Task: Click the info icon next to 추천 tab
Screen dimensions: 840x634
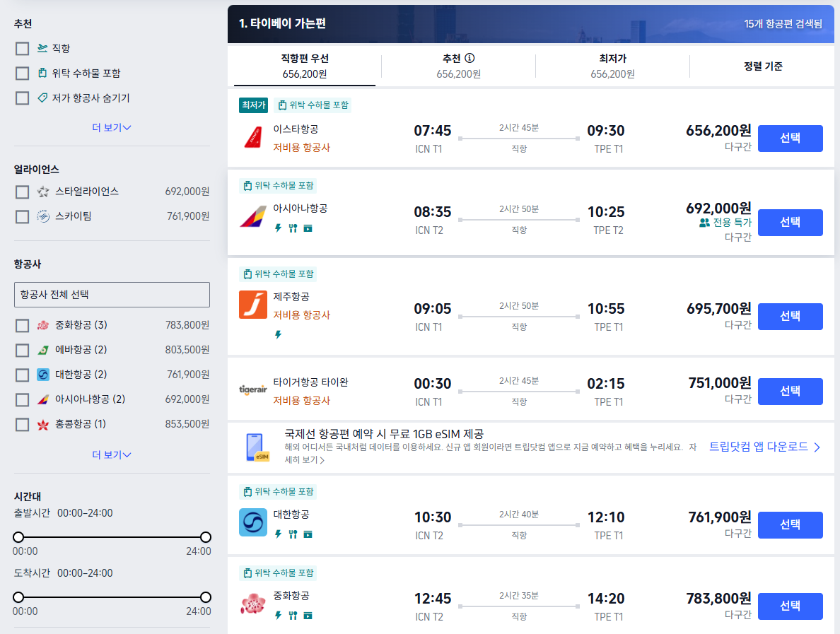Action: point(469,58)
